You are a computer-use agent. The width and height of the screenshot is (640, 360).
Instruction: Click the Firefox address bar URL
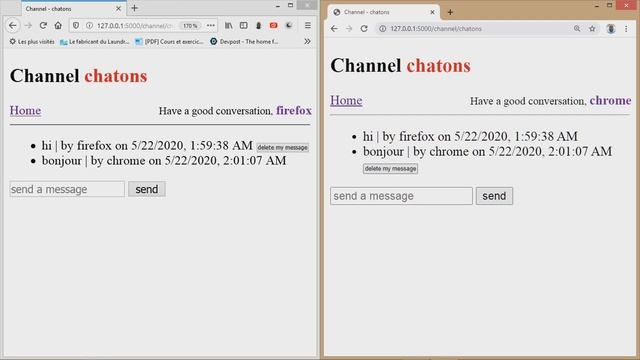point(136,25)
